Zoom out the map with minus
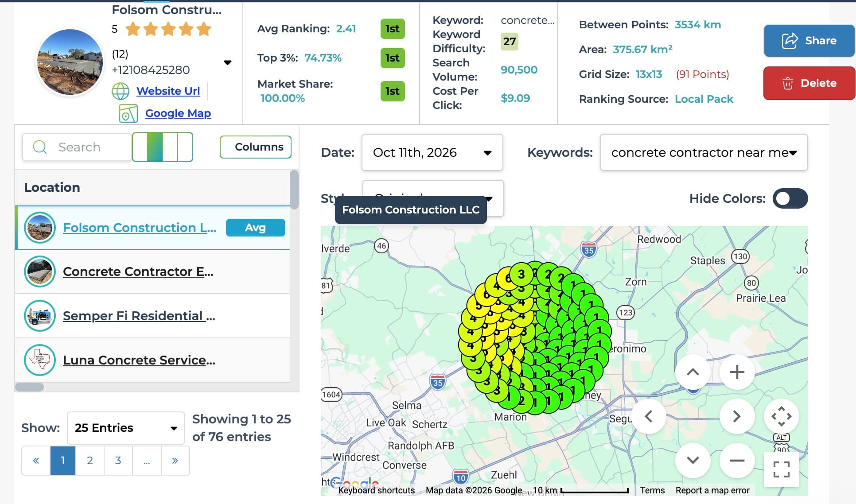 click(737, 461)
